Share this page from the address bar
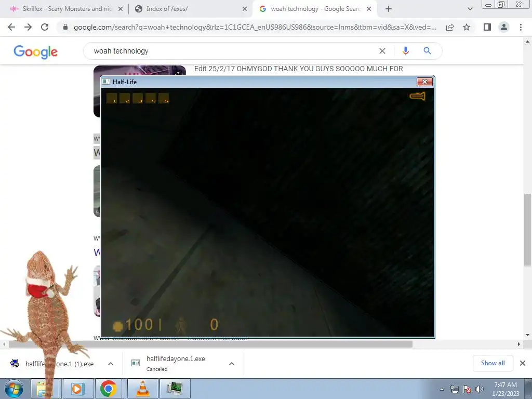Image resolution: width=532 pixels, height=399 pixels. tap(450, 27)
